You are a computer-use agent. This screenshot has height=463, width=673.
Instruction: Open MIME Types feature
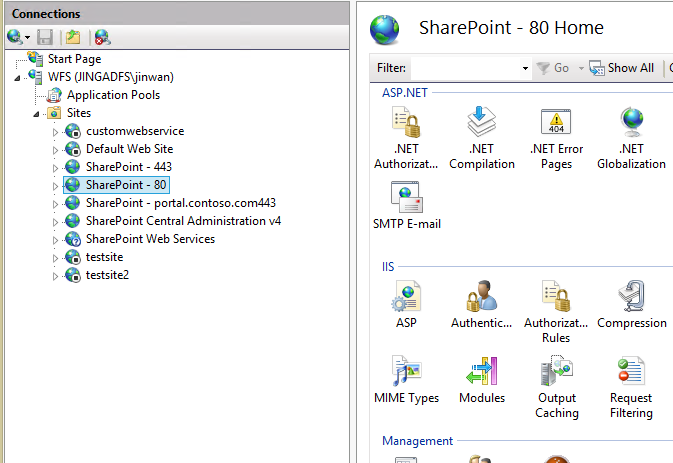point(406,380)
